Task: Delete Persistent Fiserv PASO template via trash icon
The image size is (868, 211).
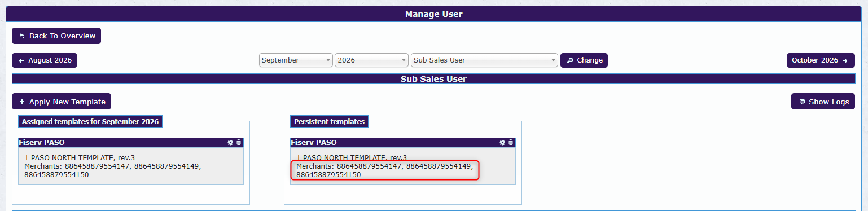Action: pyautogui.click(x=511, y=143)
